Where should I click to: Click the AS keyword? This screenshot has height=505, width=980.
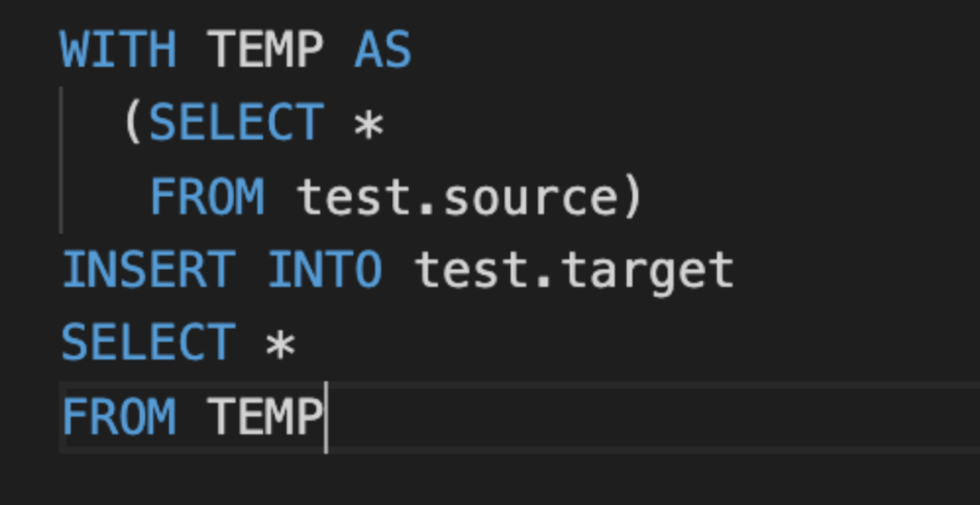(383, 49)
